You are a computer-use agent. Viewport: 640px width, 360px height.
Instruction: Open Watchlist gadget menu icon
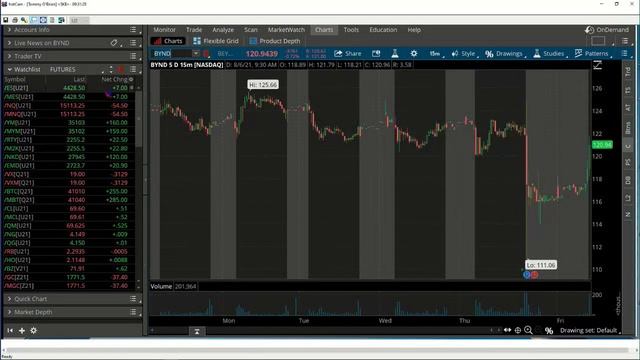pos(133,69)
